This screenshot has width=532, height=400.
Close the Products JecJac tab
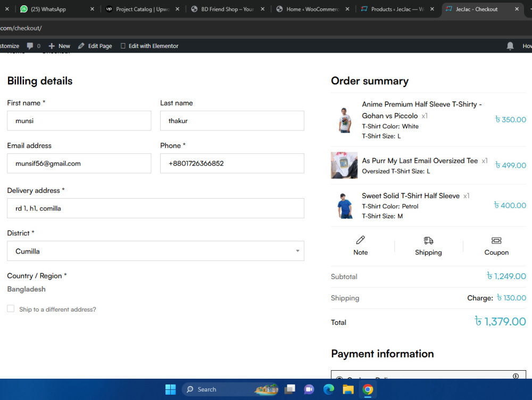[432, 9]
